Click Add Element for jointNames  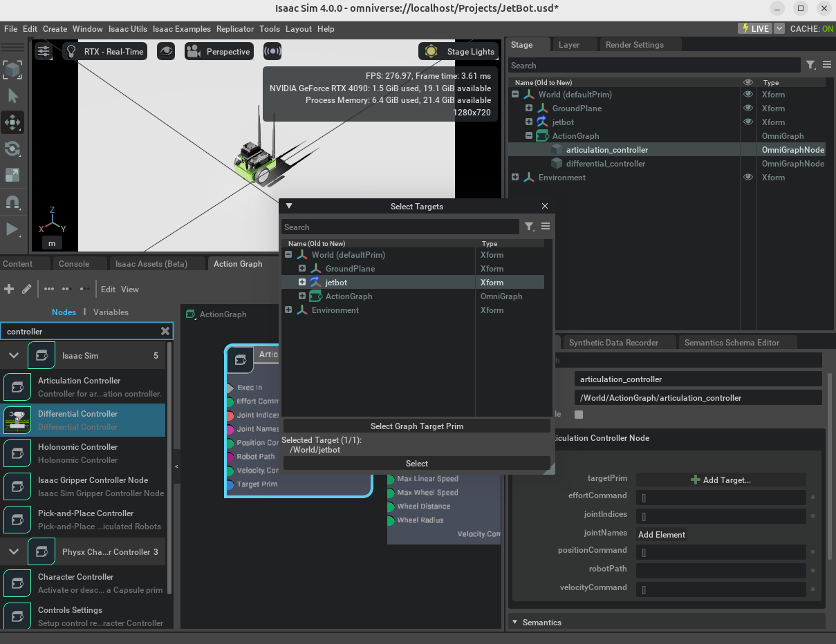[x=662, y=534]
